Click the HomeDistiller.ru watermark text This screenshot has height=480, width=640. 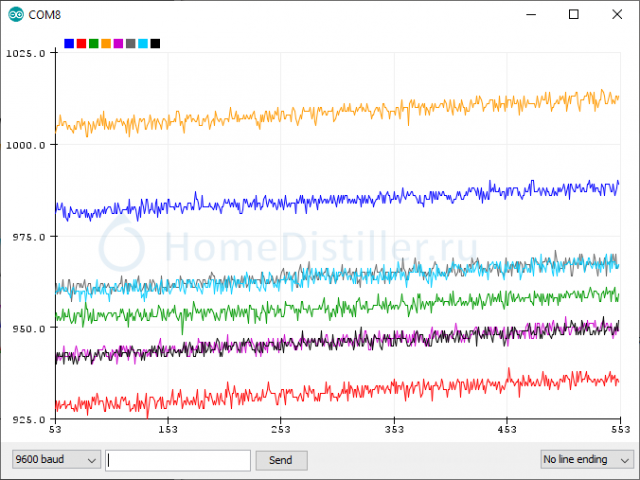pos(320,245)
